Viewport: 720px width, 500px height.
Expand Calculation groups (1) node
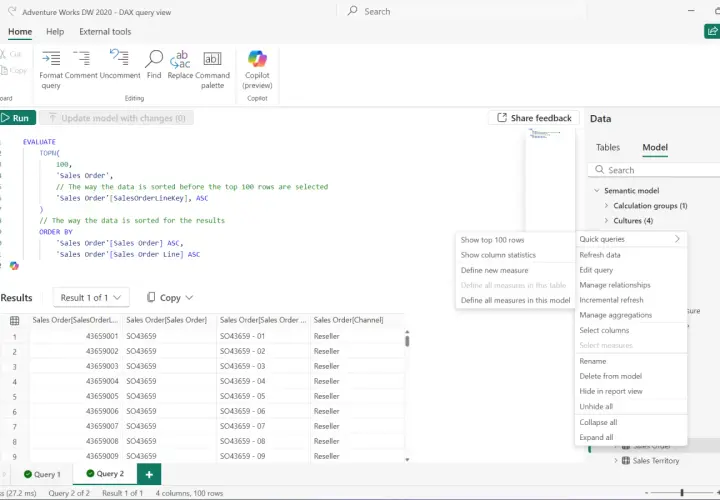pos(607,206)
